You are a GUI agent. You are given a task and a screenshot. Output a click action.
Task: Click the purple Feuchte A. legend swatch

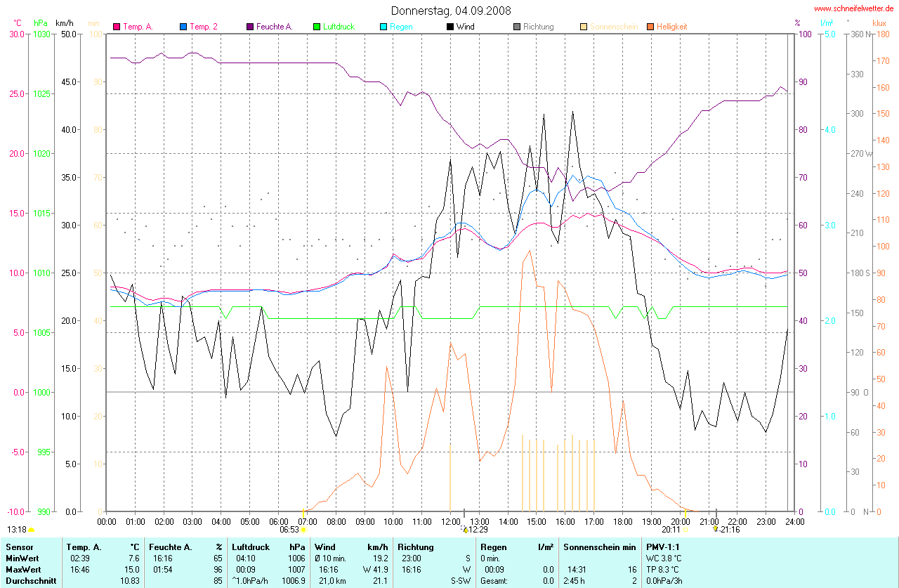click(250, 27)
